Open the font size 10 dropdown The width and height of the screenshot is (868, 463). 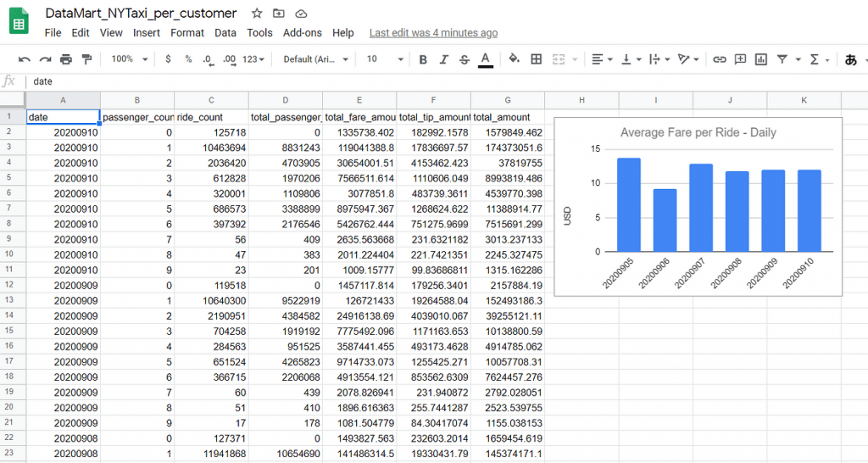click(385, 59)
